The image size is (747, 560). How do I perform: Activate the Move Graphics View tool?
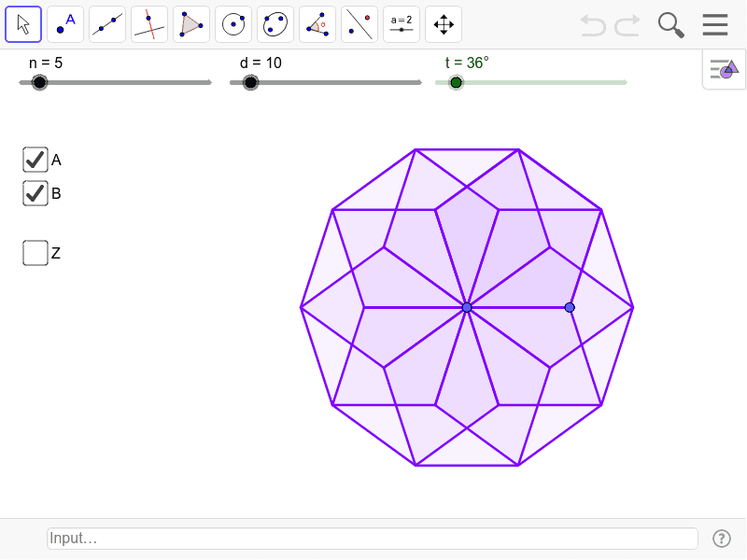point(444,23)
